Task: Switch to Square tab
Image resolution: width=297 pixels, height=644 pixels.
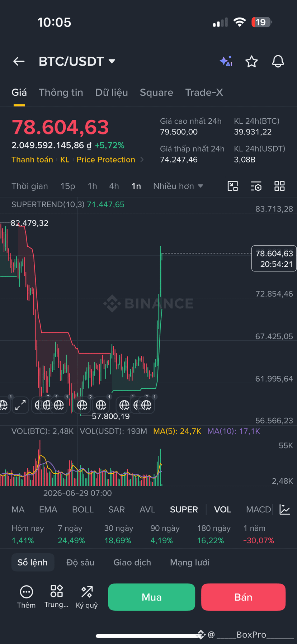Action: pos(156,93)
